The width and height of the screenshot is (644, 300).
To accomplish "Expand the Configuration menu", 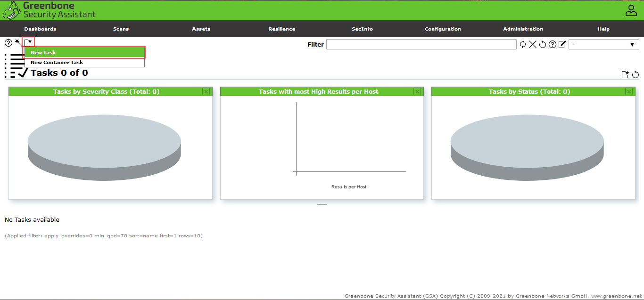I will pos(443,29).
